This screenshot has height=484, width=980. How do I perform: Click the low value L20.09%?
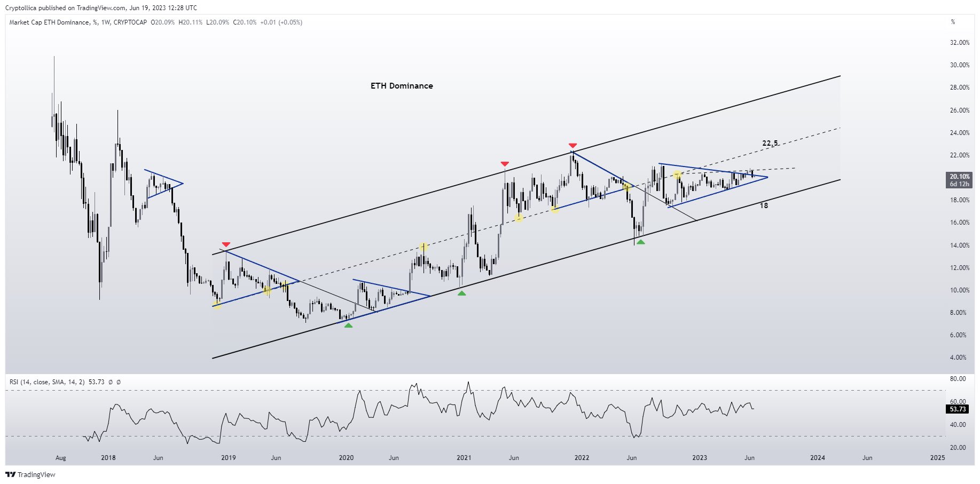(218, 22)
